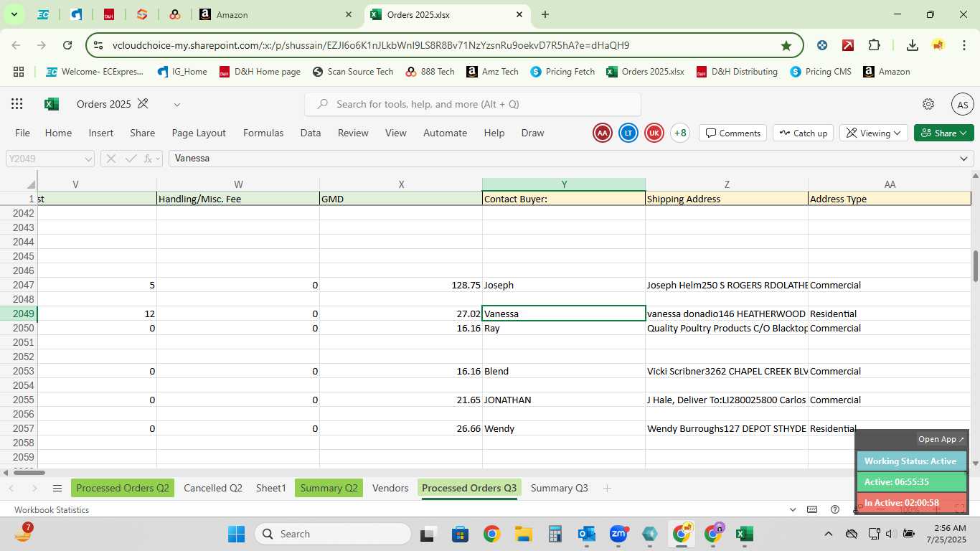The height and width of the screenshot is (551, 980).
Task: Open the Draw ribbon tab
Action: pyautogui.click(x=532, y=133)
